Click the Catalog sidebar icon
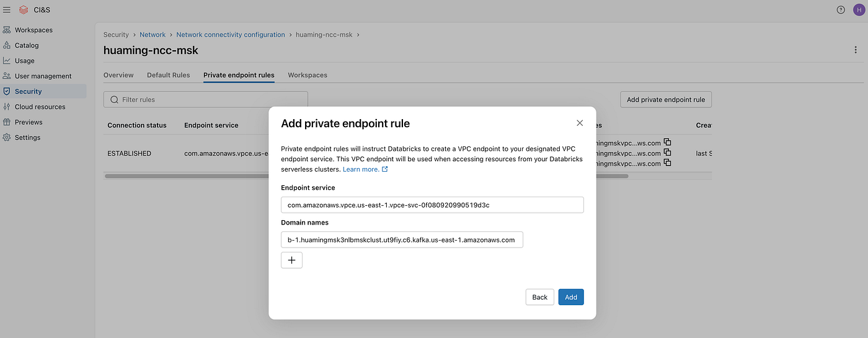The image size is (868, 338). pyautogui.click(x=7, y=45)
